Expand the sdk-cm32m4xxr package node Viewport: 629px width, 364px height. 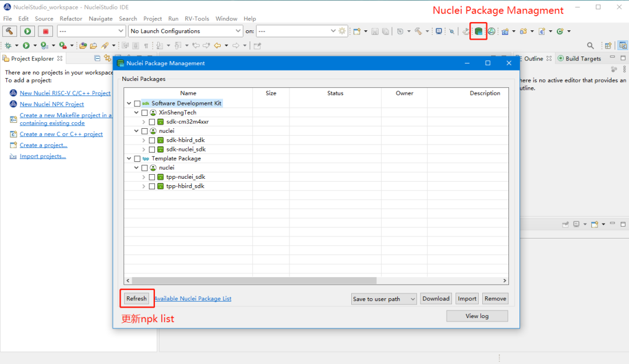(144, 122)
